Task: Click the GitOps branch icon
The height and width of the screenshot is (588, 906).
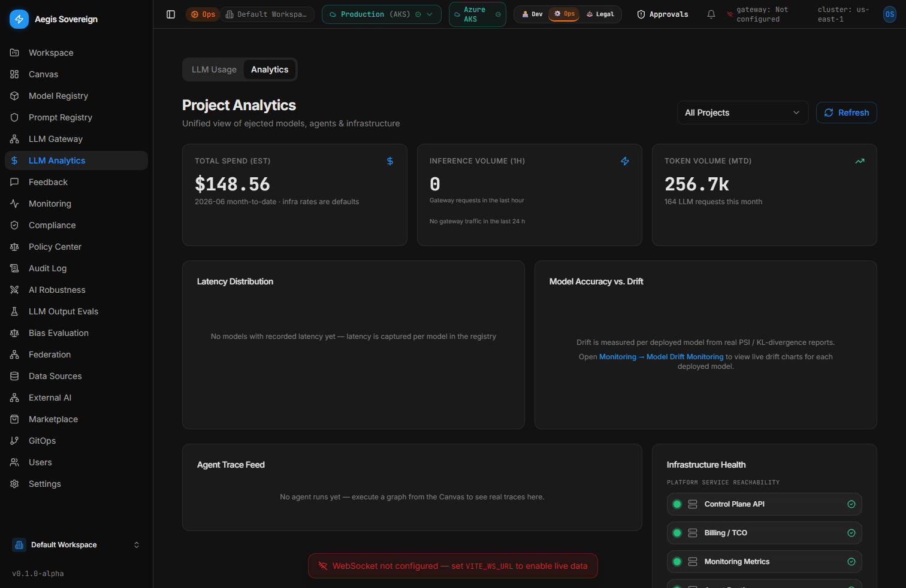Action: pyautogui.click(x=14, y=441)
